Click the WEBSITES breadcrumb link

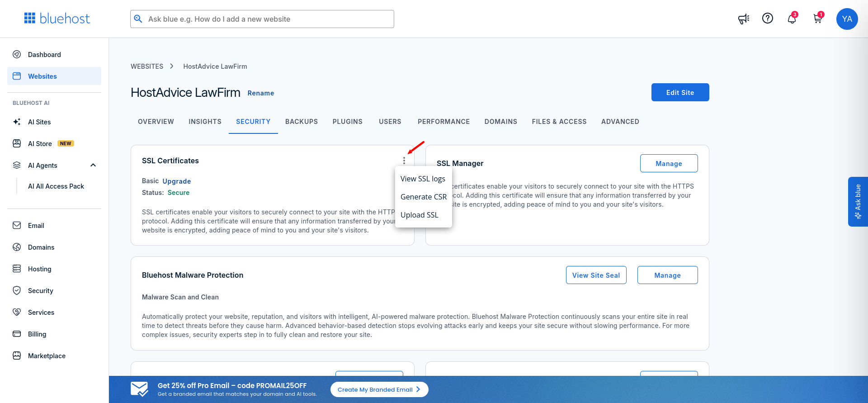147,66
